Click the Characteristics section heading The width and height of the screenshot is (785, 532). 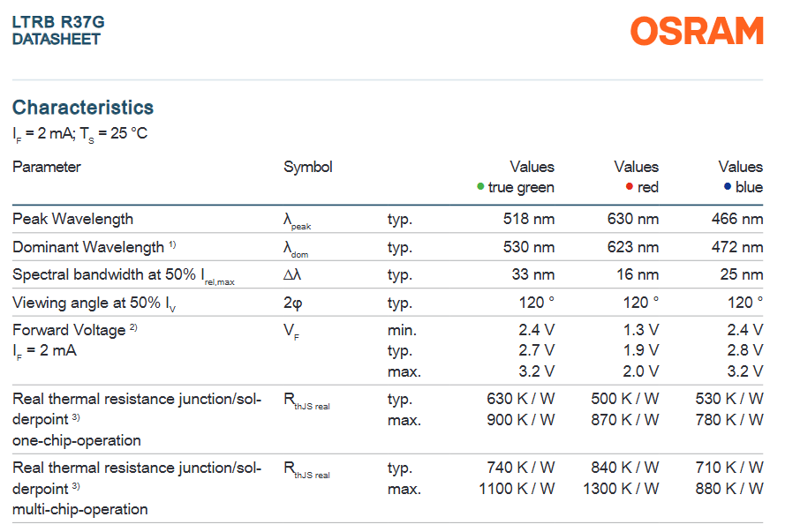[x=83, y=108]
